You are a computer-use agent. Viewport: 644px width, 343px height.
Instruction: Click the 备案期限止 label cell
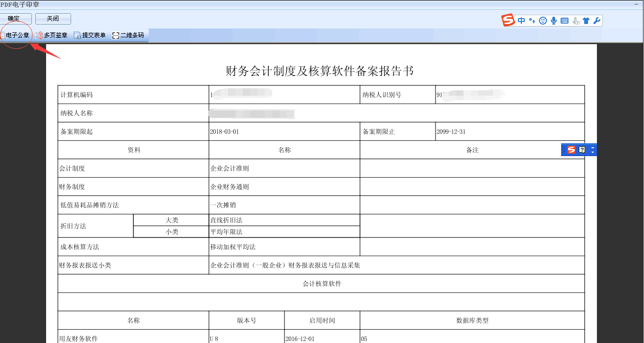click(398, 132)
